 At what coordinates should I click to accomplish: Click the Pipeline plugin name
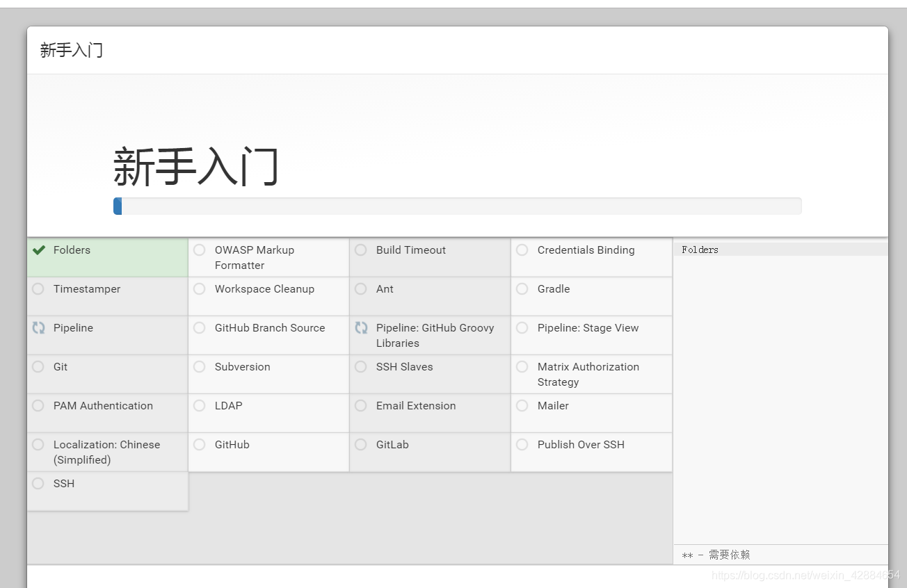(x=73, y=328)
